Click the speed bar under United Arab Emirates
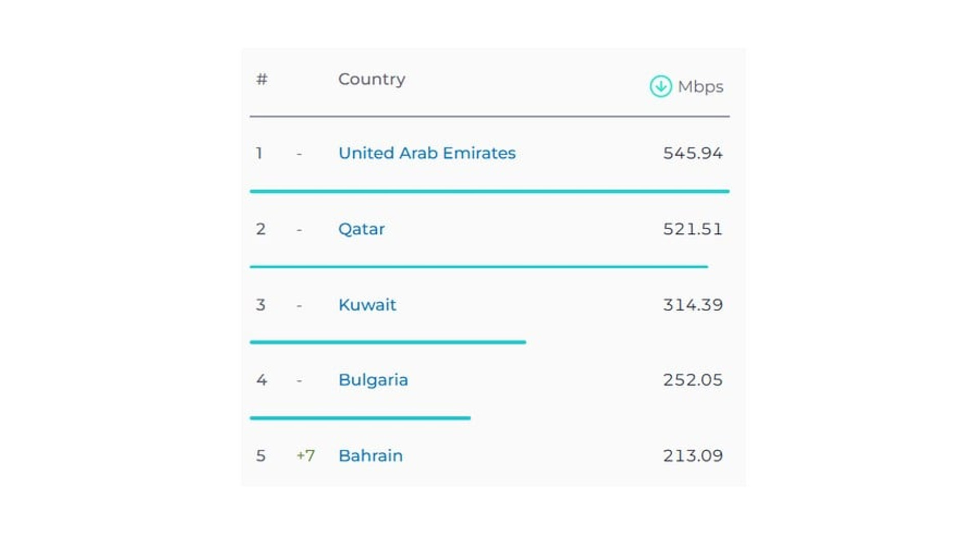980x538 pixels. pyautogui.click(x=489, y=191)
